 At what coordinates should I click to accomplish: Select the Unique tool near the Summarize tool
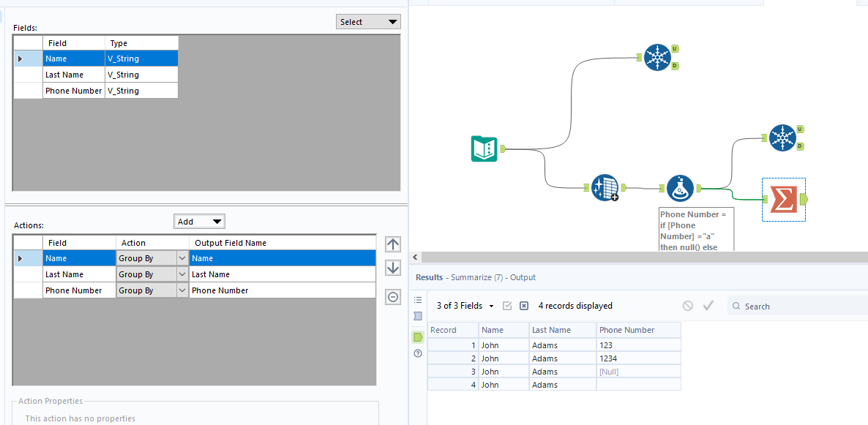pos(782,138)
